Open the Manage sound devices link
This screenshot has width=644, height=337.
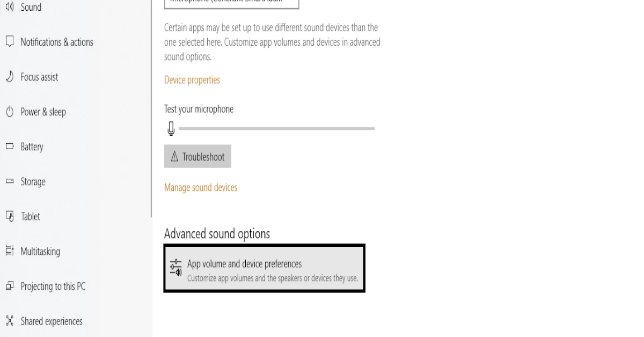tap(201, 187)
